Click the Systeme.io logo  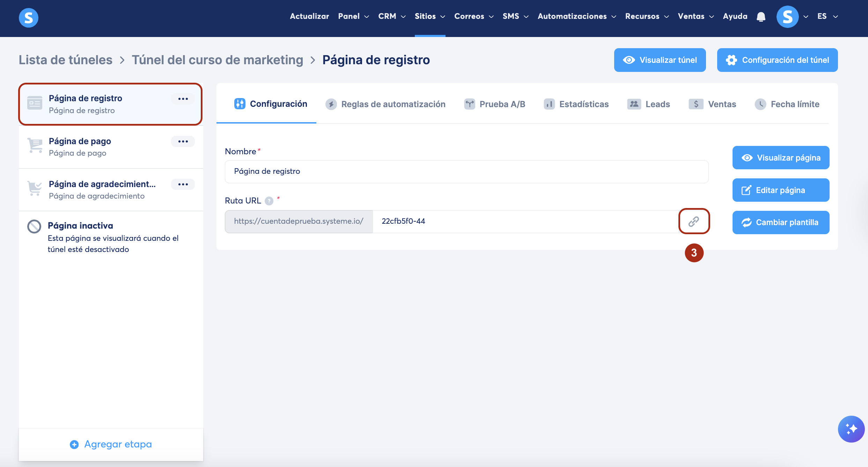29,17
